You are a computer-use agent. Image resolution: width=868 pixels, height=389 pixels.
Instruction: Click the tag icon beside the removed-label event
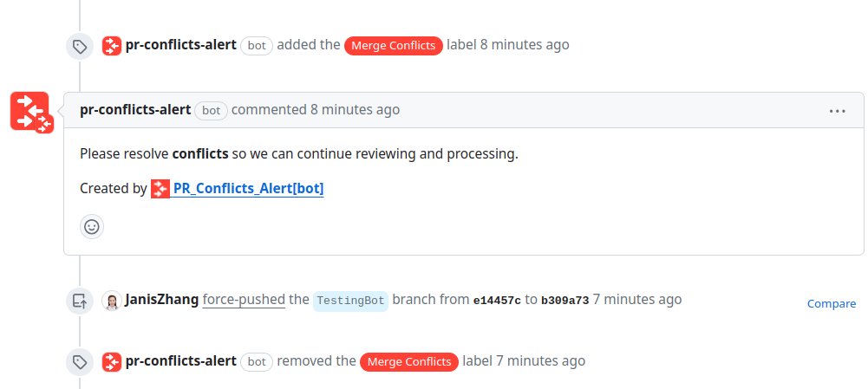click(80, 362)
